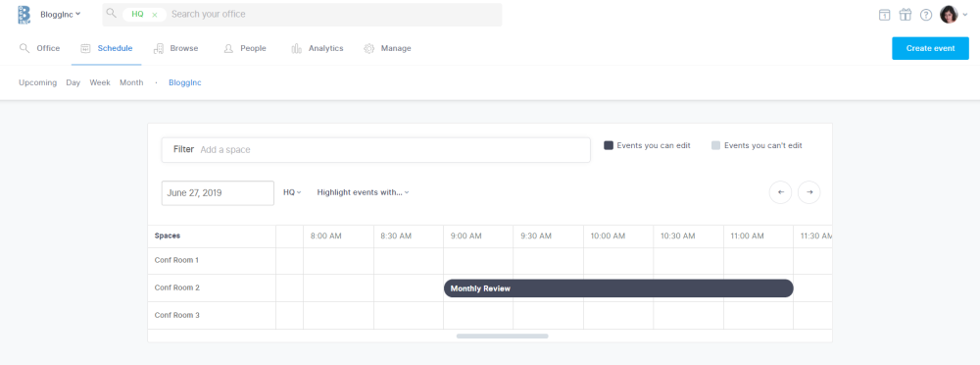The width and height of the screenshot is (980, 365).
Task: Switch to Week view
Action: 100,82
